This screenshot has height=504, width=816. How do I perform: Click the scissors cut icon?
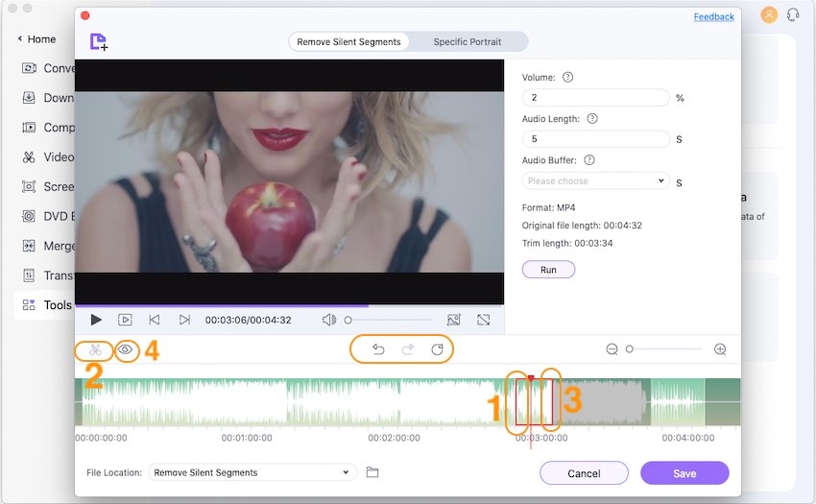pos(95,349)
